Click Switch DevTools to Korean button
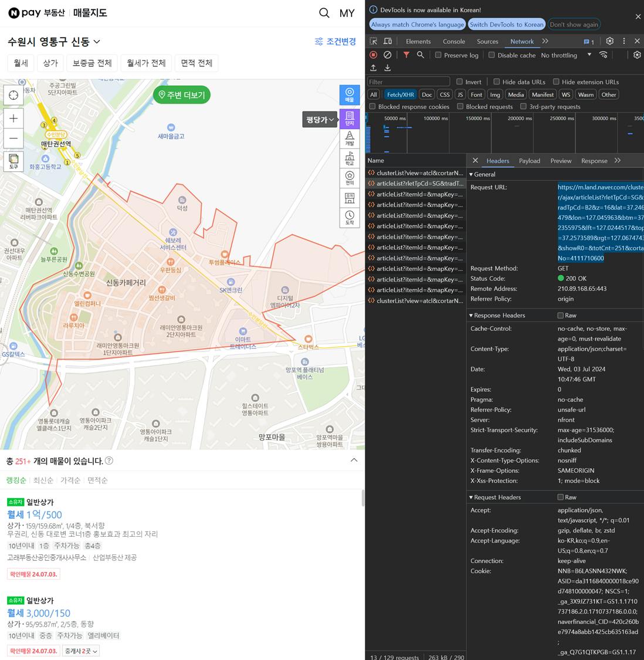Viewport: 644px width, 660px height. 506,25
